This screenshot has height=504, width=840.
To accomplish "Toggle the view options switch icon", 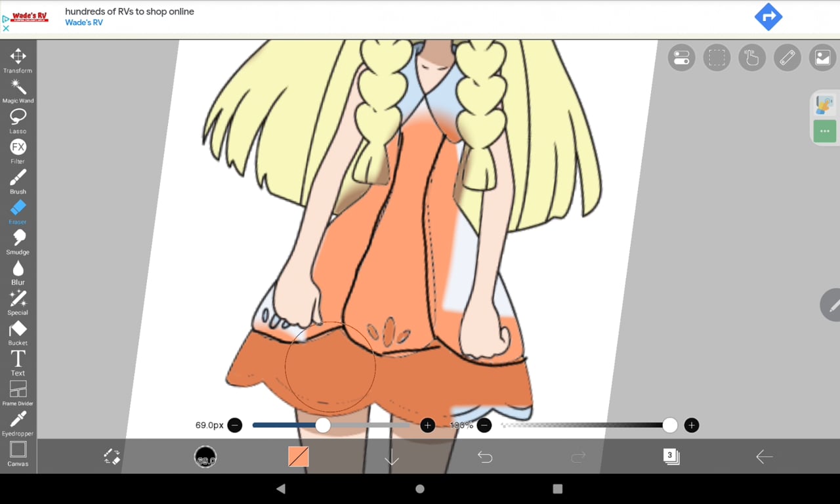I will point(681,58).
